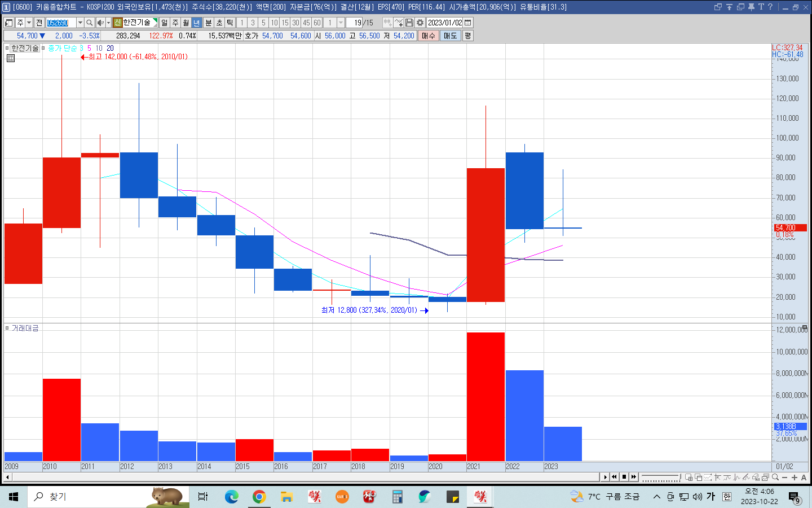The image size is (812, 508).
Task: Adjust the chart zoom slider at bottom
Action: (660, 478)
